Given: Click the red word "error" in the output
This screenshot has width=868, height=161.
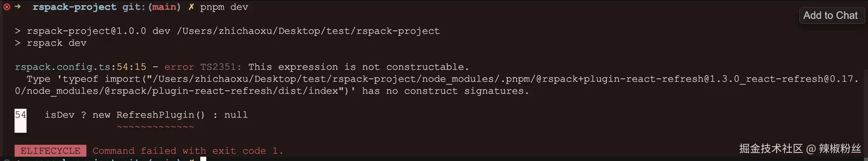Looking at the screenshot, I should (x=179, y=67).
